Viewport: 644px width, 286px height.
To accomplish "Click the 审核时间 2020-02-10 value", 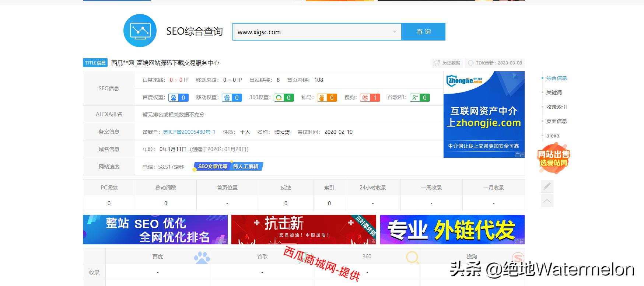I will (x=339, y=132).
